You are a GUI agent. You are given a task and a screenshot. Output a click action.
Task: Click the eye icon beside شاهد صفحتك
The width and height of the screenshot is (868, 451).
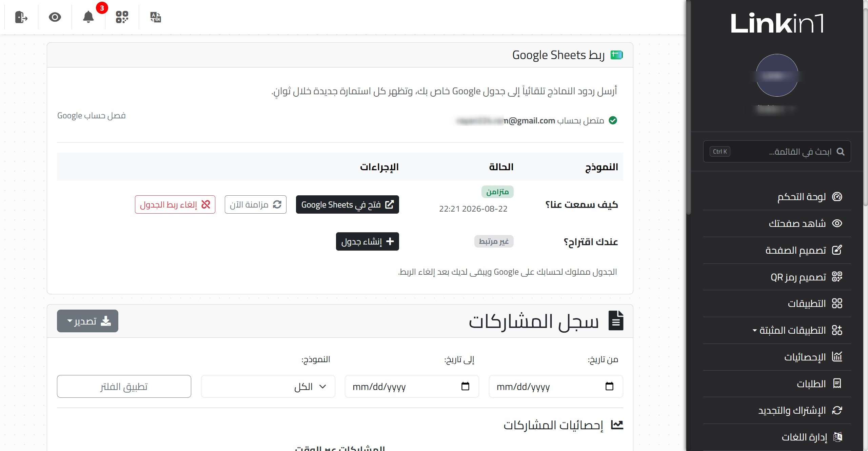[x=837, y=223]
